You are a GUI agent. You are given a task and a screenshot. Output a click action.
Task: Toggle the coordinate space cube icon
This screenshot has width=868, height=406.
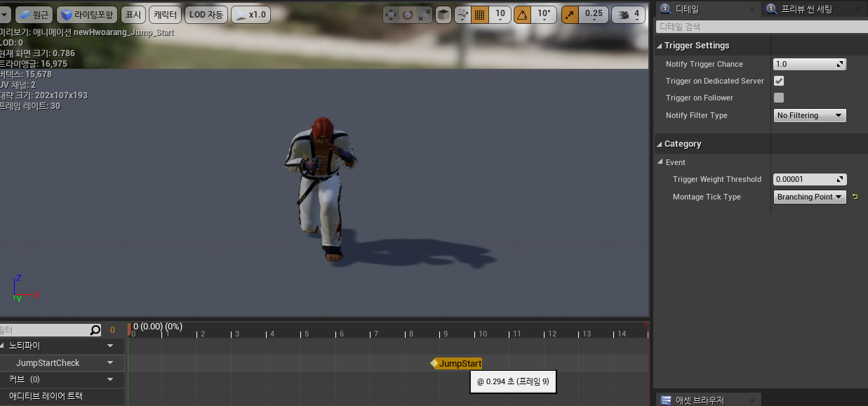click(x=443, y=14)
